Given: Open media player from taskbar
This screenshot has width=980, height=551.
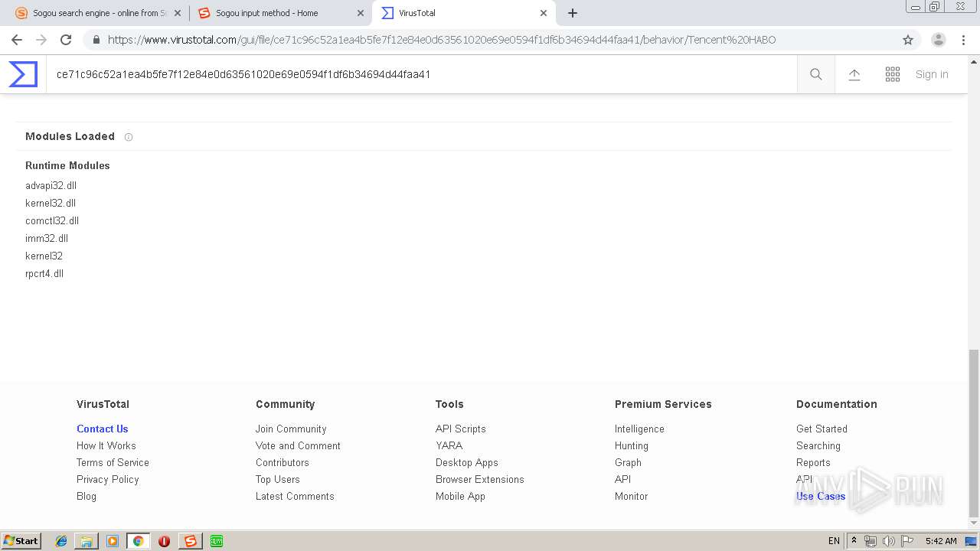Looking at the screenshot, I should [113, 541].
